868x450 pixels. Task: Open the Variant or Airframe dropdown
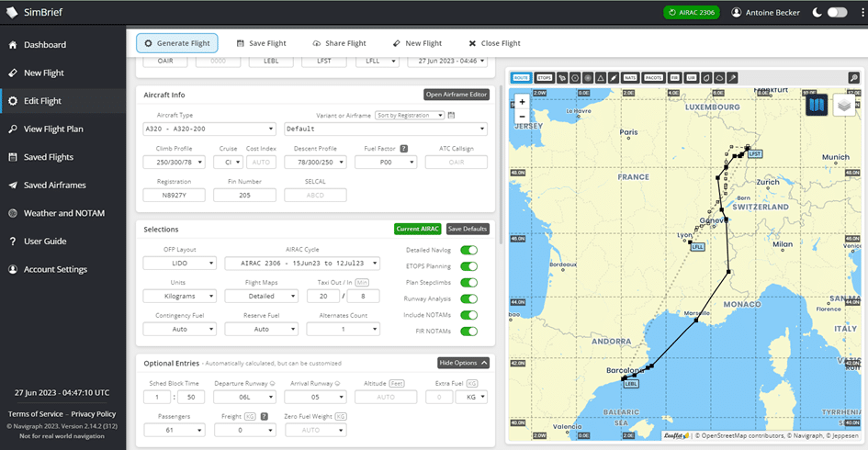pos(386,129)
